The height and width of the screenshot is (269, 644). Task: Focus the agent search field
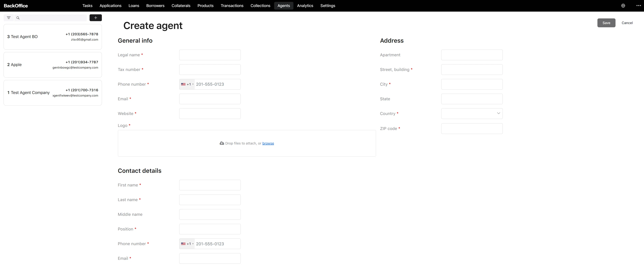pyautogui.click(x=51, y=18)
